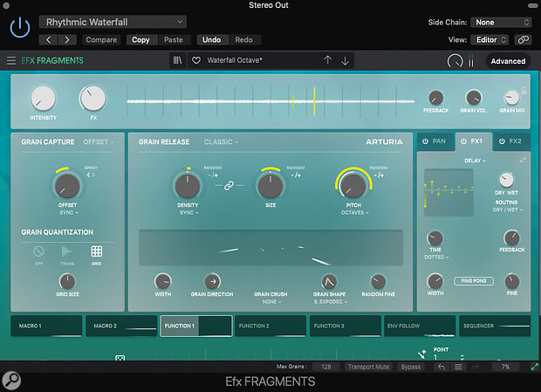
Task: Click the swap FX arrows icon
Action: (x=523, y=160)
